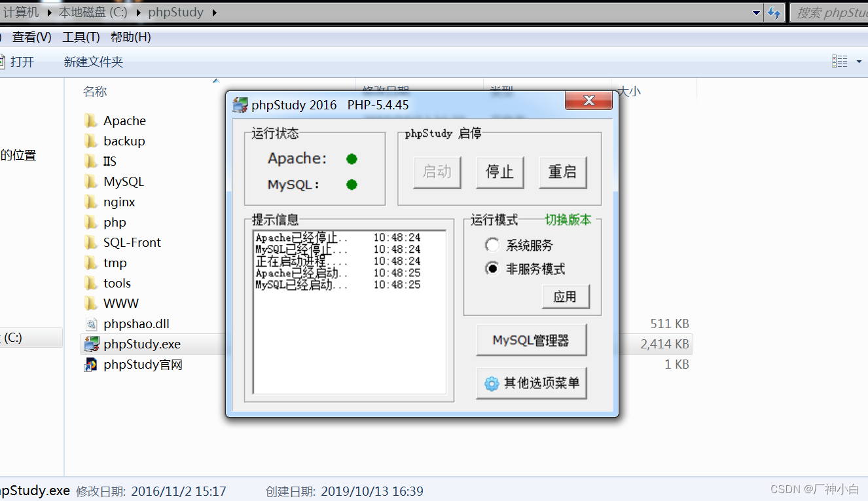Click the 修改日期 2016/11/2 15:17 status text

click(151, 491)
